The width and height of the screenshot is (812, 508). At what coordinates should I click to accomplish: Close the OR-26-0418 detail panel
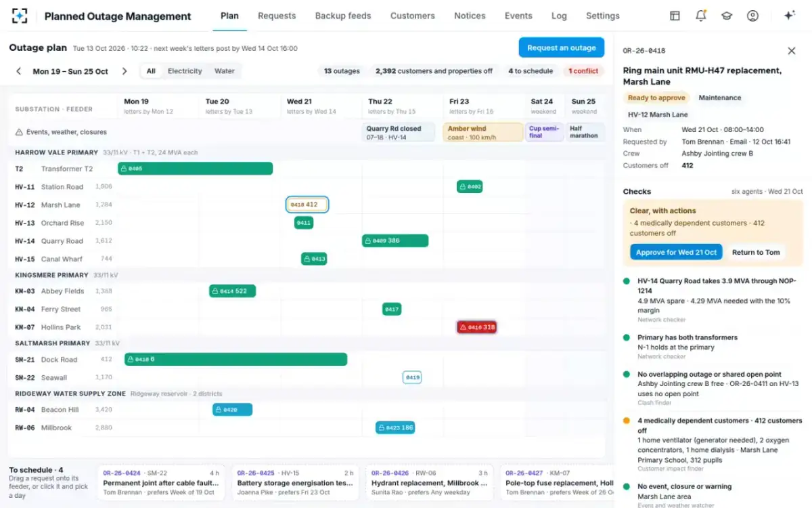pyautogui.click(x=792, y=51)
